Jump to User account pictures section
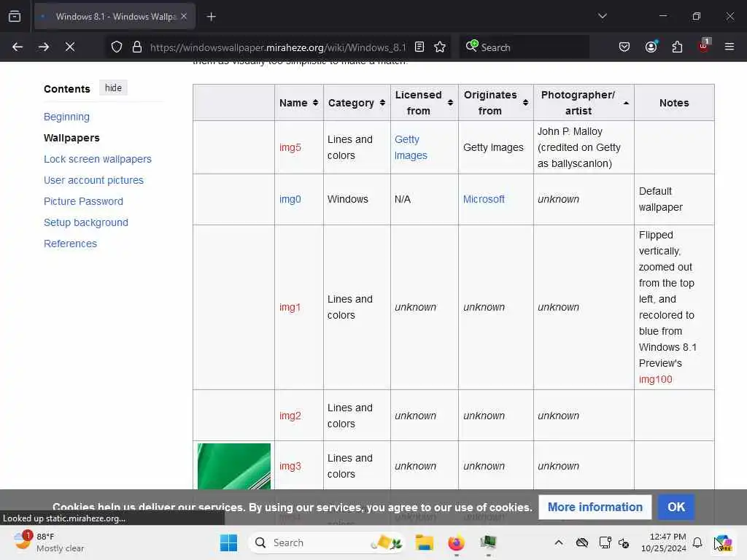 coord(93,180)
